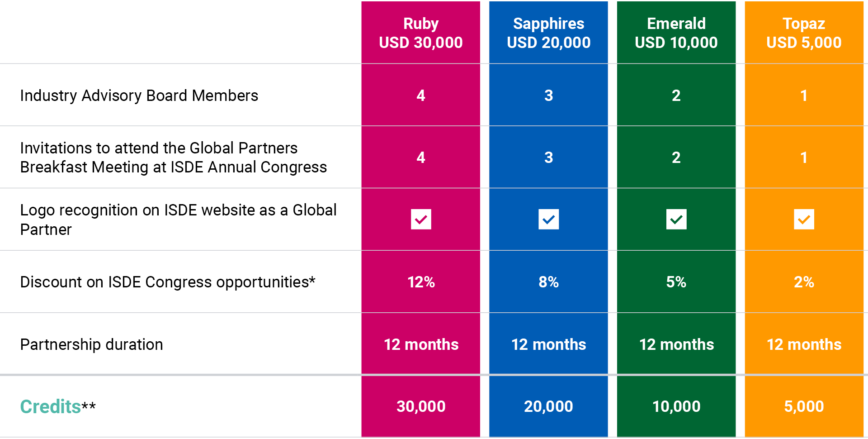Select the Emerald USD 10,000 header
This screenshot has height=439, width=868.
[x=676, y=33]
